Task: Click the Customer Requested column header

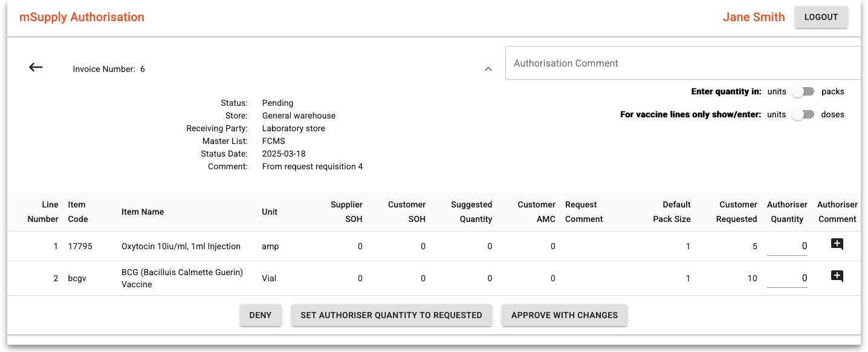Action: 736,212
